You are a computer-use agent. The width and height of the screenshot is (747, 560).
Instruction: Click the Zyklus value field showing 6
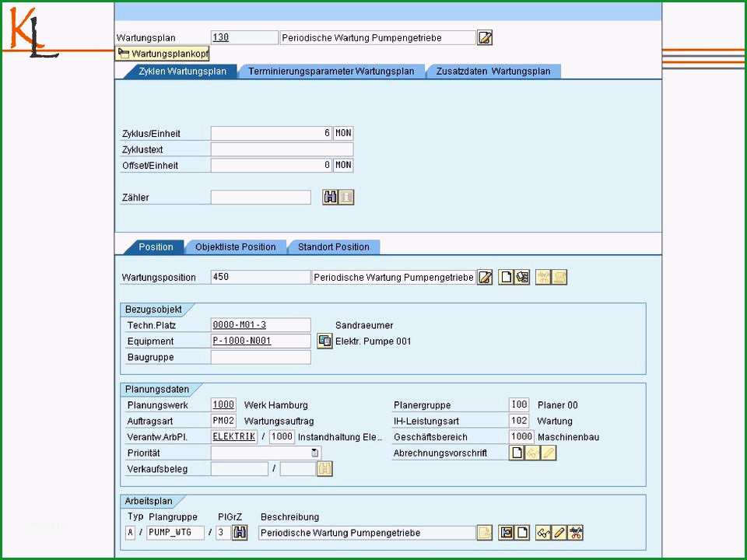271,133
